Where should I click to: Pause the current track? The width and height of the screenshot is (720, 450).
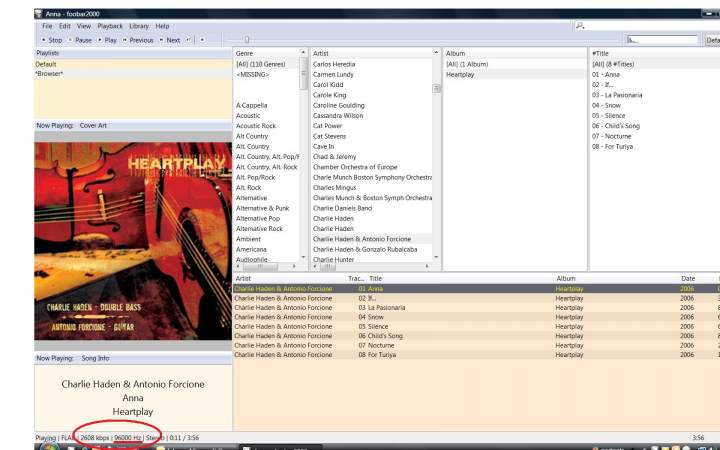click(x=80, y=40)
